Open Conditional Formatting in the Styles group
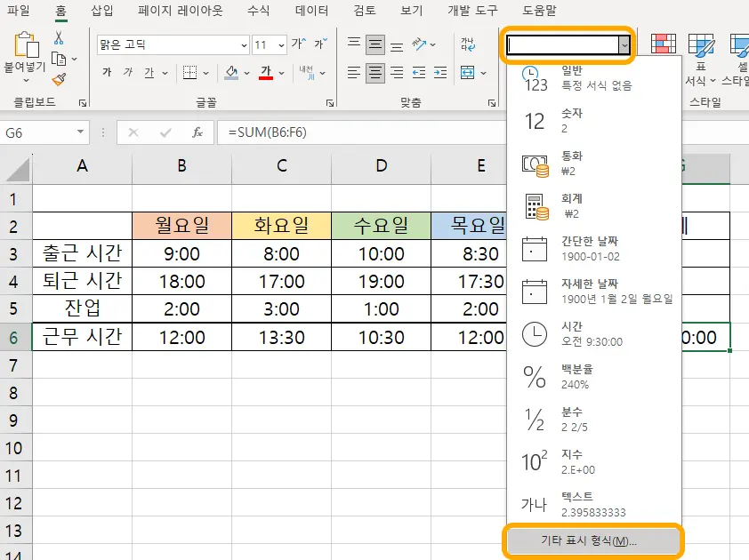Image resolution: width=749 pixels, height=560 pixels. pos(664,42)
